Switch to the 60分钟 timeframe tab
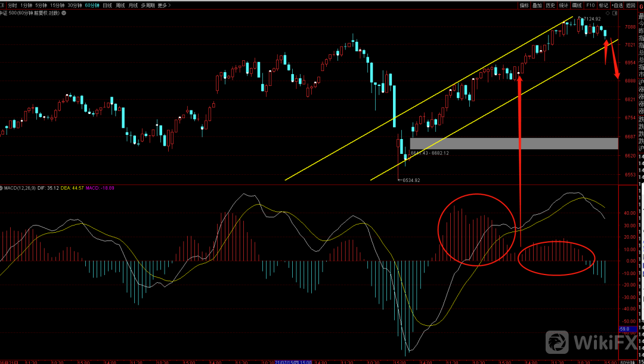Viewport: 644px width, 364px height. pos(92,5)
